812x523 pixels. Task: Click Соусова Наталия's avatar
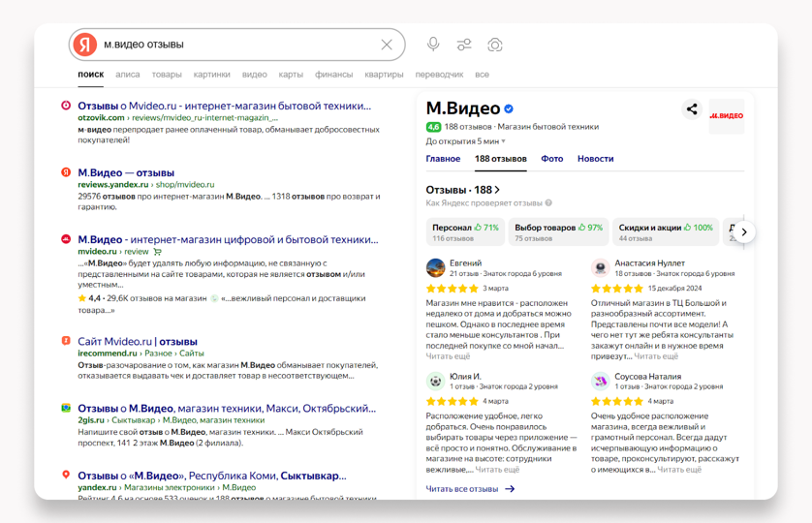(x=601, y=382)
